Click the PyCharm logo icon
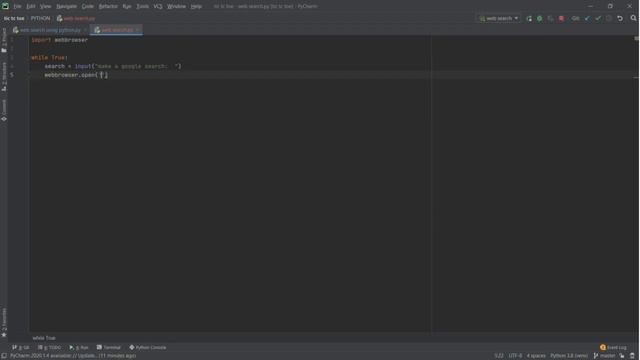Viewport: 640px width, 360px height. coord(5,6)
